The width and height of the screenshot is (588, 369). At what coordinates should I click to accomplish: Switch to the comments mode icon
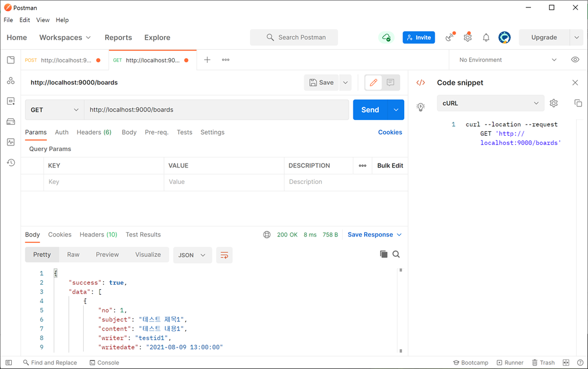[390, 83]
